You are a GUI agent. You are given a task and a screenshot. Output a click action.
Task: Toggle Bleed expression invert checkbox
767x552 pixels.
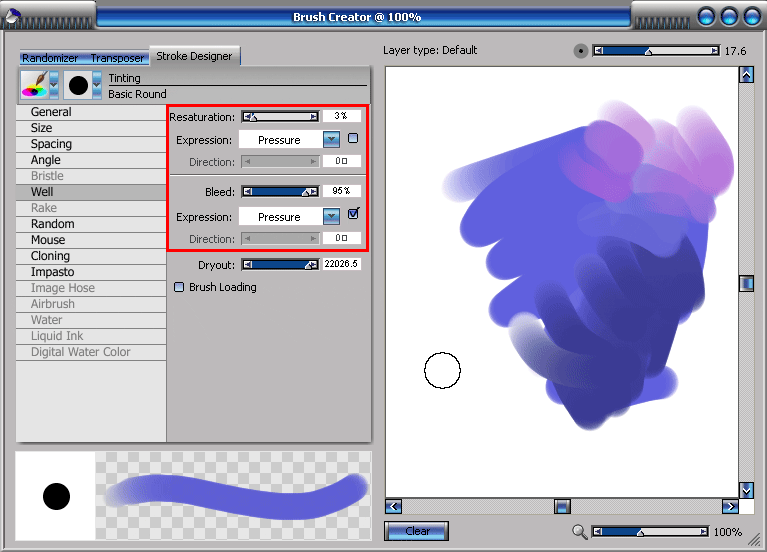(x=353, y=214)
